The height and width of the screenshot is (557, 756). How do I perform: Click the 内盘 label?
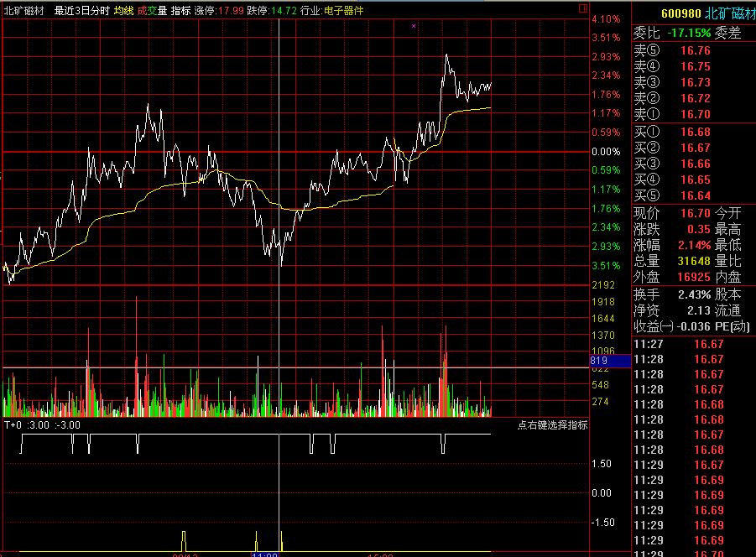727,277
